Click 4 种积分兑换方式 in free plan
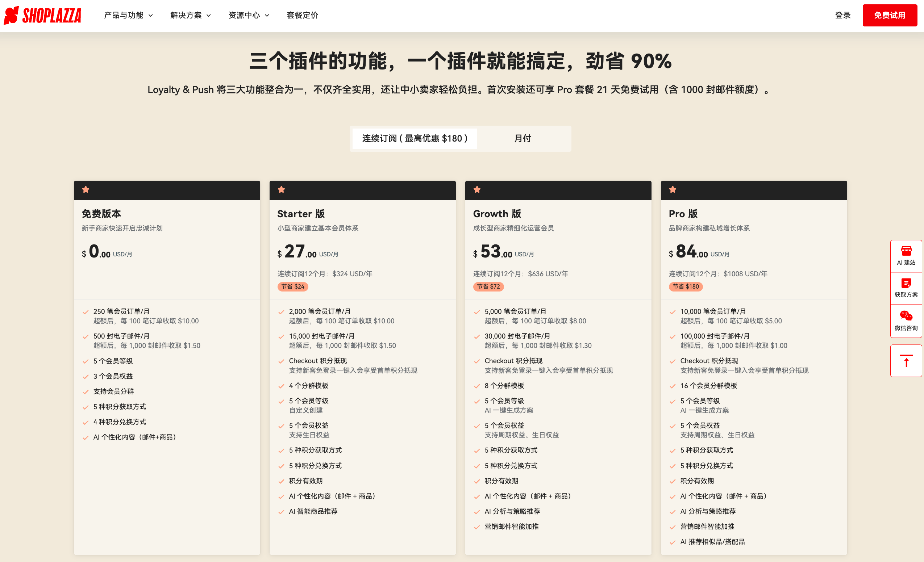This screenshot has width=924, height=562. (x=120, y=422)
